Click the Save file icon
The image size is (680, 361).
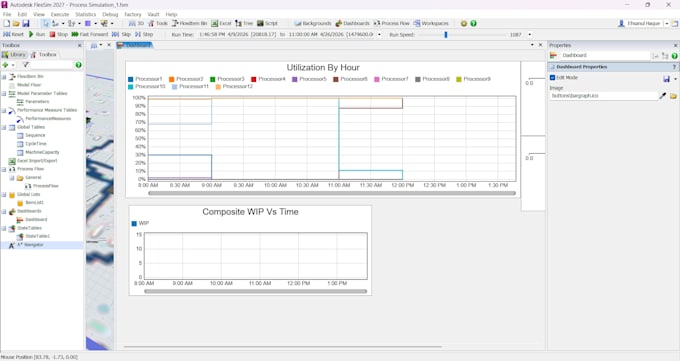point(26,23)
